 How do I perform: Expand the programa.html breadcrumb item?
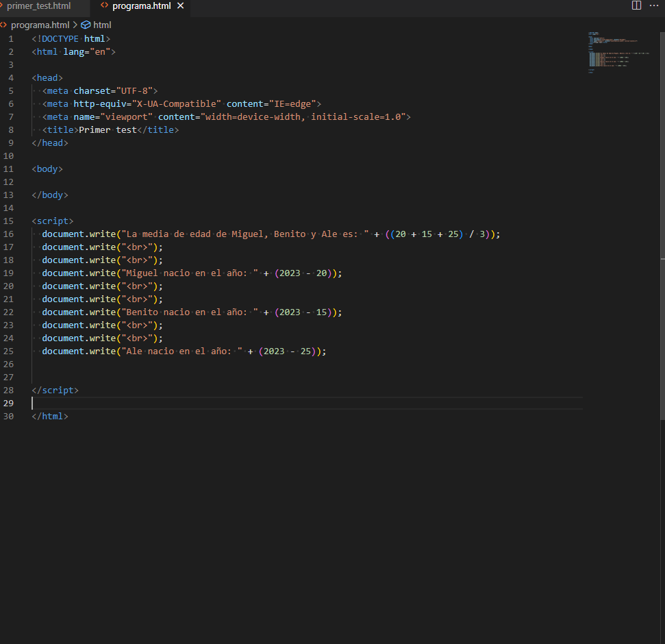40,25
